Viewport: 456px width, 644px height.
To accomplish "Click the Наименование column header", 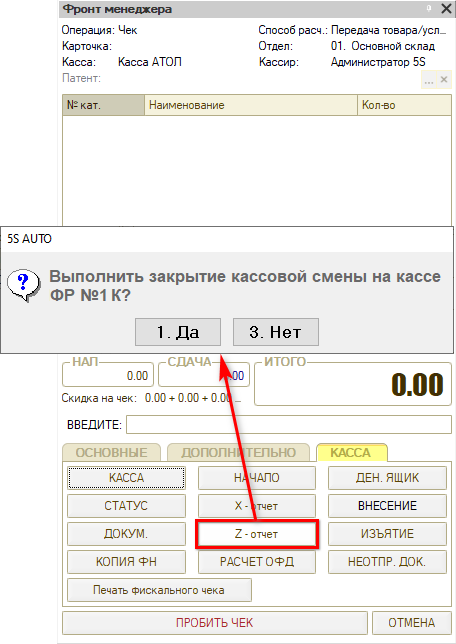I will pyautogui.click(x=251, y=105).
